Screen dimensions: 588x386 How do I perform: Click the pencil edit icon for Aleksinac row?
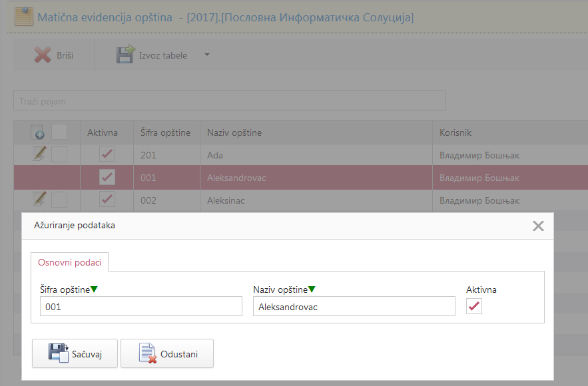40,199
